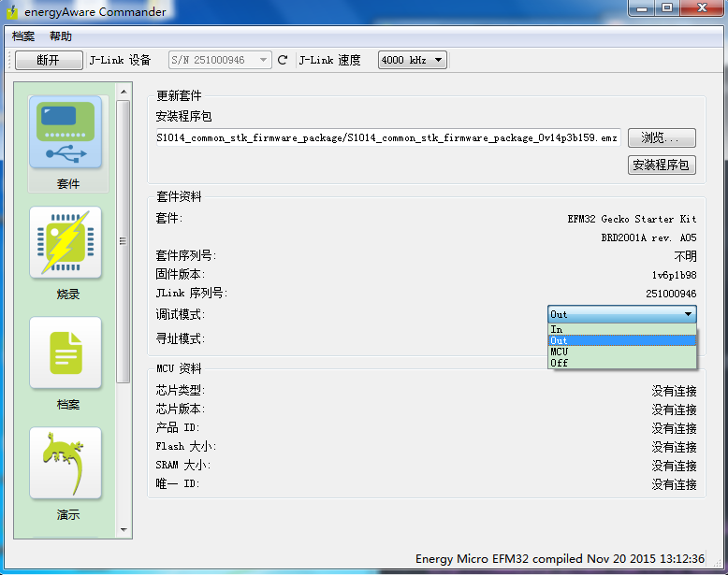Open the 帮助 help menu

tap(61, 36)
